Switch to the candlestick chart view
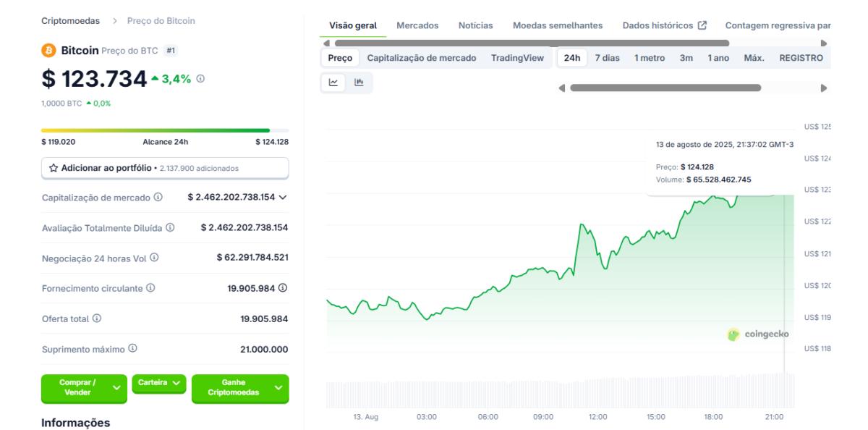 [x=359, y=83]
